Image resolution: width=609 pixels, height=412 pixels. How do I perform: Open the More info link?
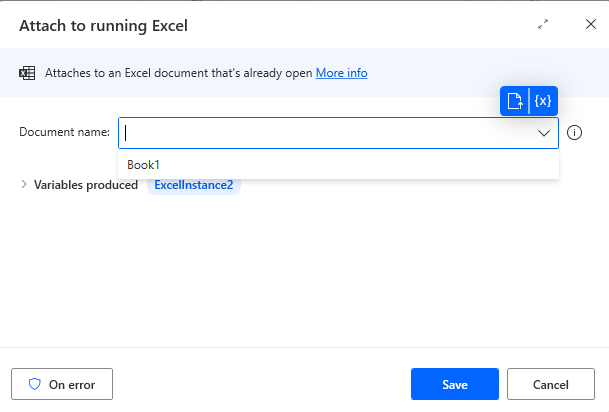(342, 73)
